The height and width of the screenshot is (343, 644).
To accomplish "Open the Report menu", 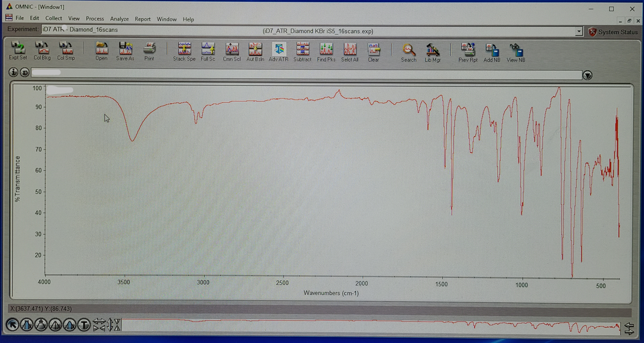I will pos(143,19).
